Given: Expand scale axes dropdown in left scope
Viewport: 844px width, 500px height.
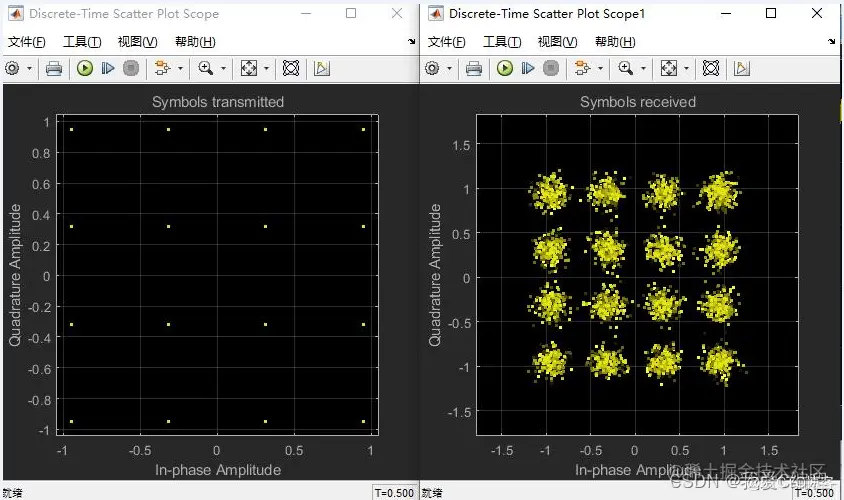Looking at the screenshot, I should coord(266,68).
